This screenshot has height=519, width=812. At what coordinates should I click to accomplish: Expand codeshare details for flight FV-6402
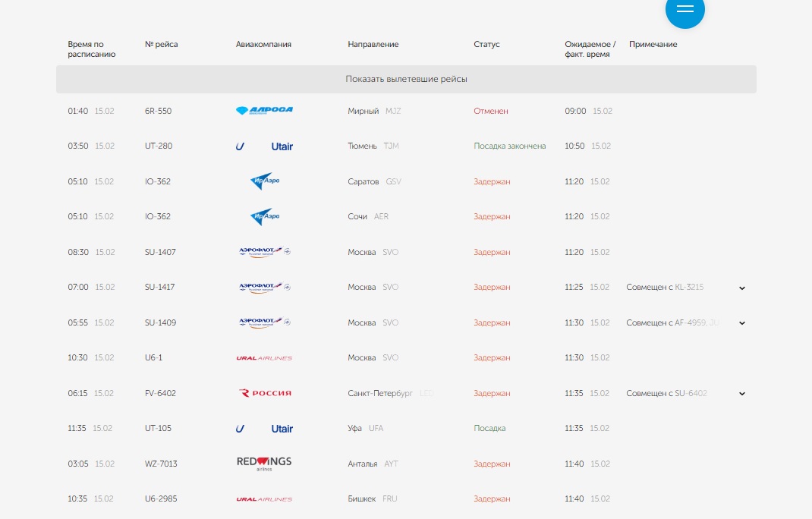pyautogui.click(x=742, y=393)
